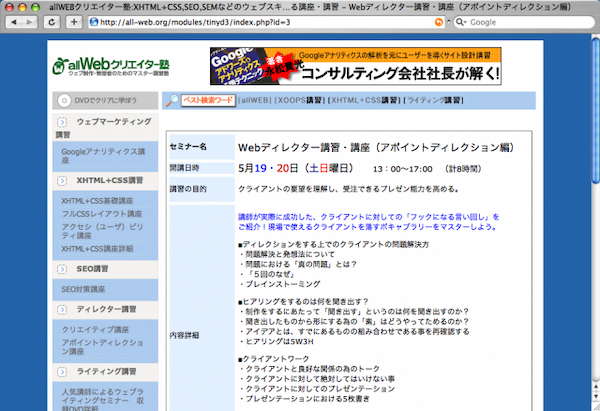
Task: Go forward with Safari's forward arrow
Action: pyautogui.click(x=29, y=22)
